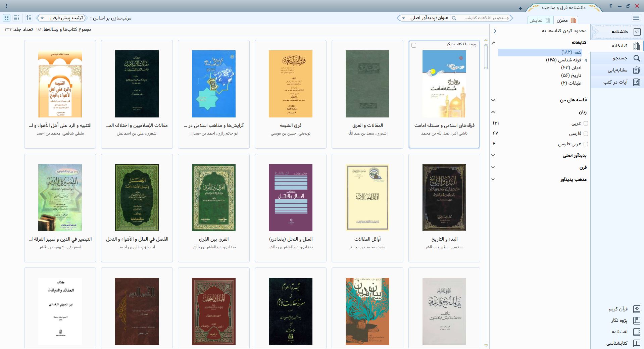Screen dimensions: 644x349
Task: Collapse the زبان filter section
Action: (493, 112)
